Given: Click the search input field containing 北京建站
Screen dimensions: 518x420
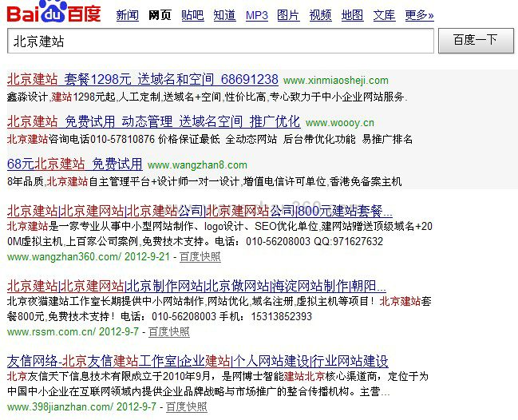Looking at the screenshot, I should point(220,41).
